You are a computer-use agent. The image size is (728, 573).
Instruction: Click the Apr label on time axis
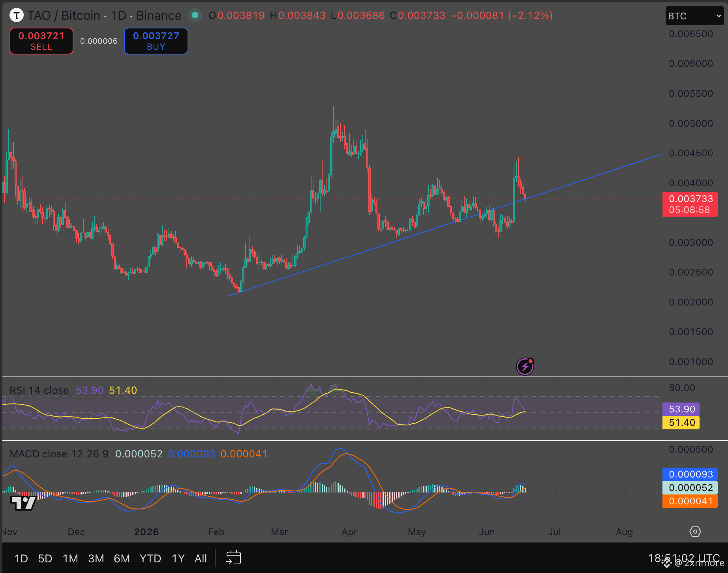click(349, 532)
